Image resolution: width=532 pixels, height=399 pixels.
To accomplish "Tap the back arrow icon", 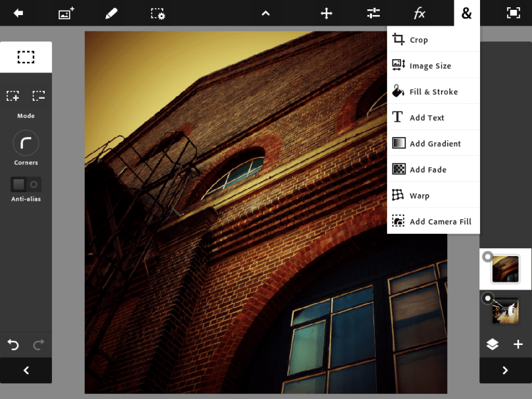I will pyautogui.click(x=18, y=13).
